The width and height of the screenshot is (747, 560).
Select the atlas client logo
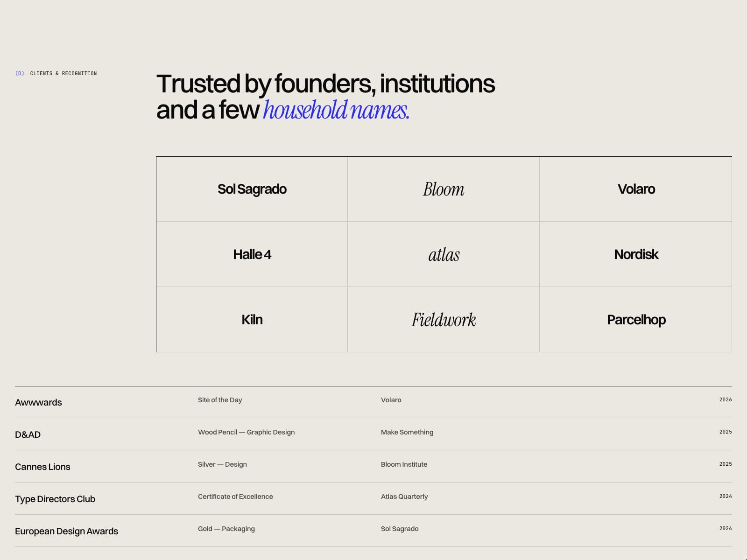pos(444,254)
